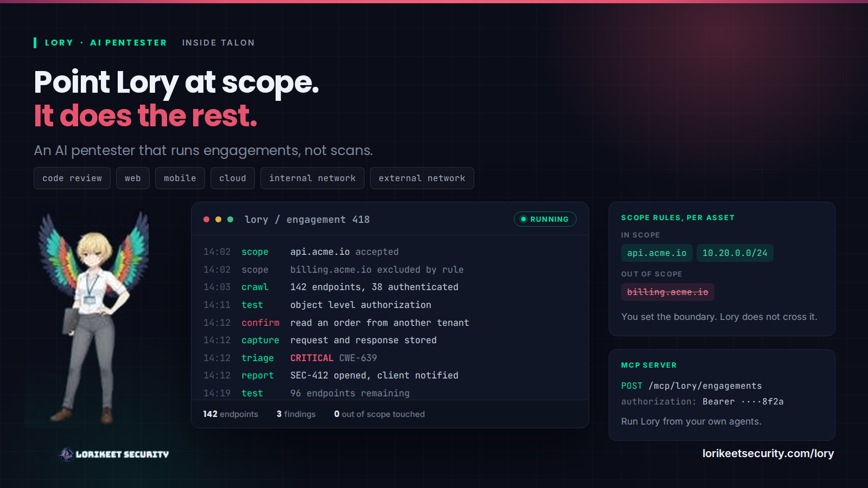This screenshot has width=868, height=488.
Task: Click the 'SCOPE RULES, PER ASSET' heading
Action: 678,217
